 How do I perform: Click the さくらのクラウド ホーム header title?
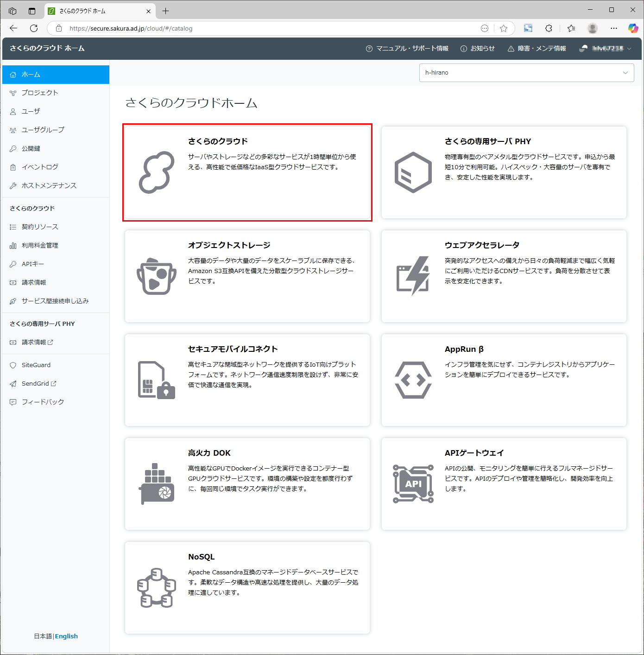coord(47,48)
